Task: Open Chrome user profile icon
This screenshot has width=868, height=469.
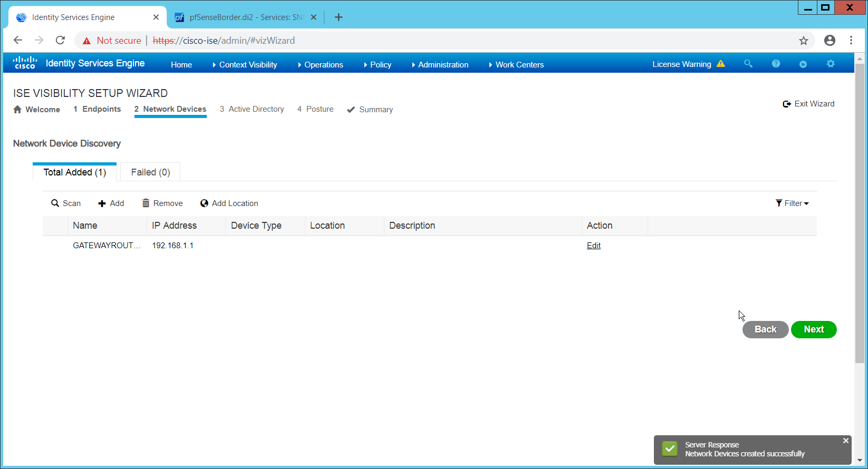Action: [830, 41]
